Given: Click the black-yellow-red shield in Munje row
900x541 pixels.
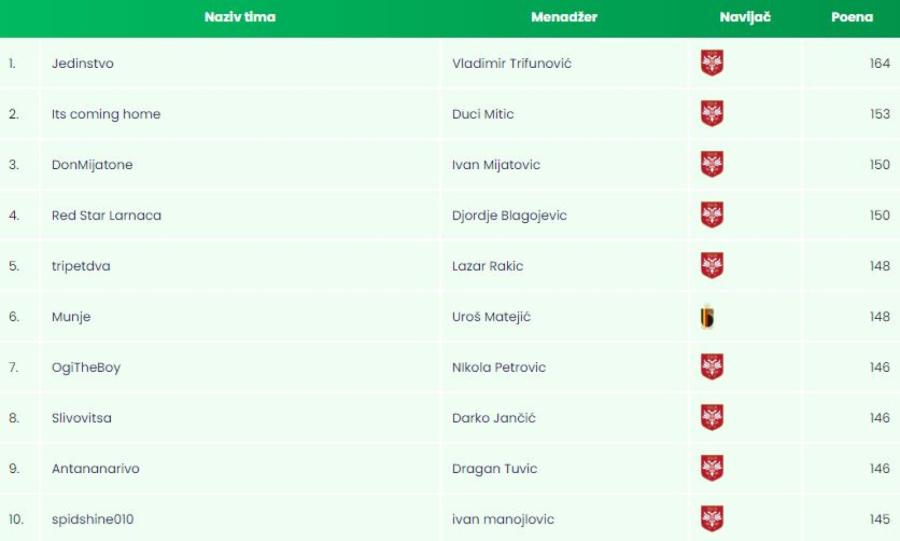Looking at the screenshot, I should 708,317.
